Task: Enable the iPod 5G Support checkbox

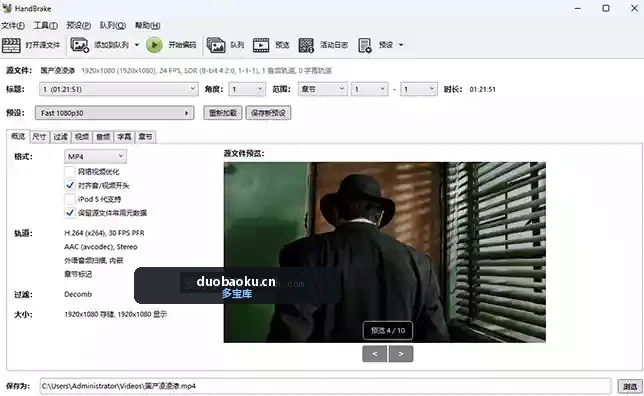Action: click(70, 199)
